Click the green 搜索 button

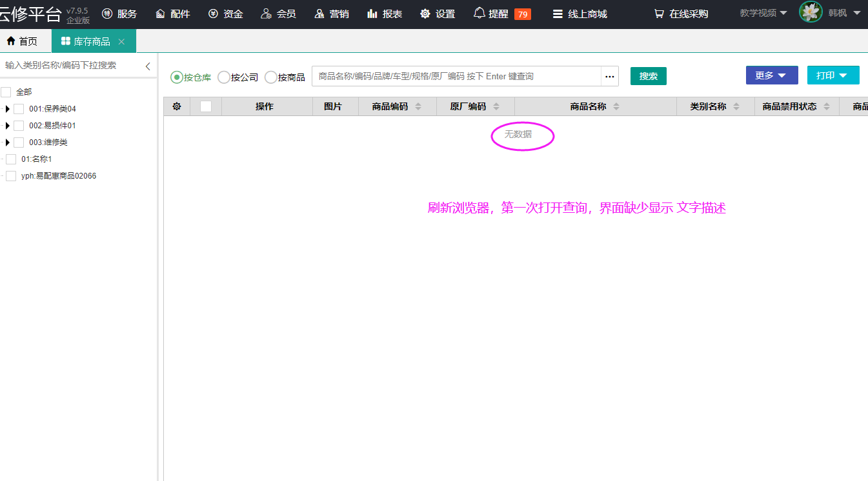(648, 76)
